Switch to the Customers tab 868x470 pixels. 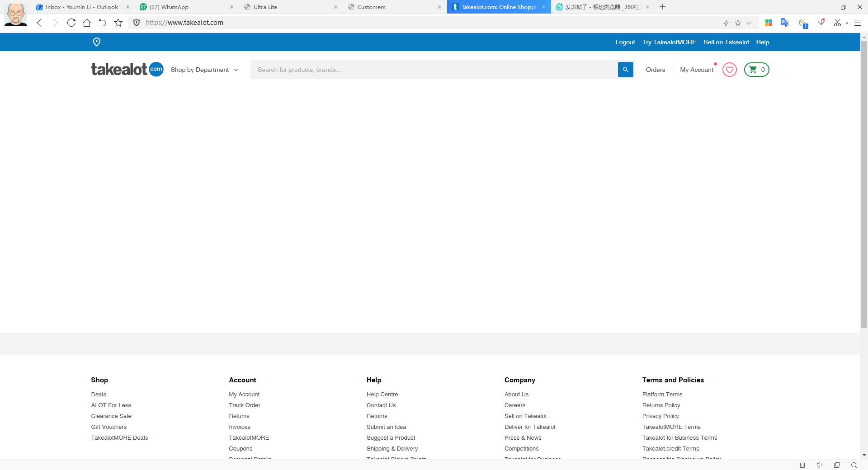[x=395, y=7]
